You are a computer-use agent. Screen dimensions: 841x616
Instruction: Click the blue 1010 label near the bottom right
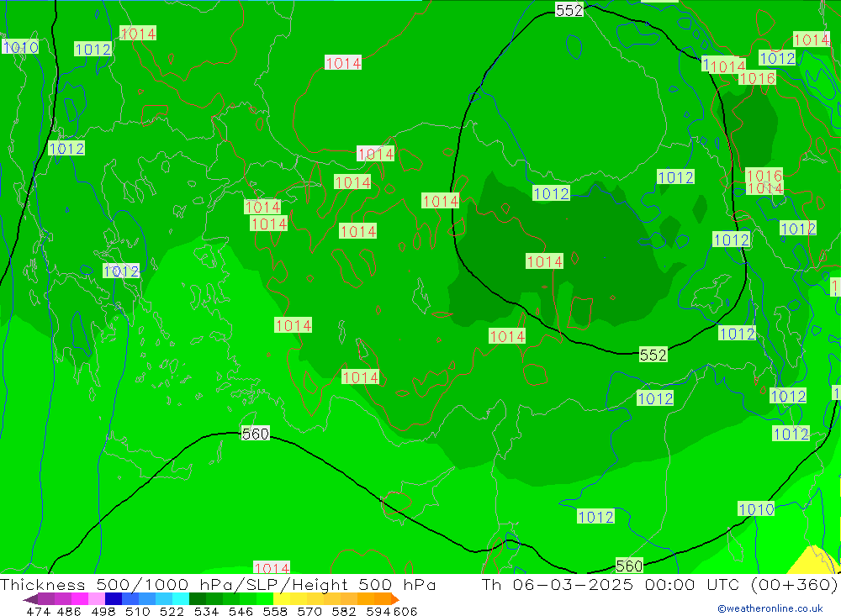pos(756,508)
